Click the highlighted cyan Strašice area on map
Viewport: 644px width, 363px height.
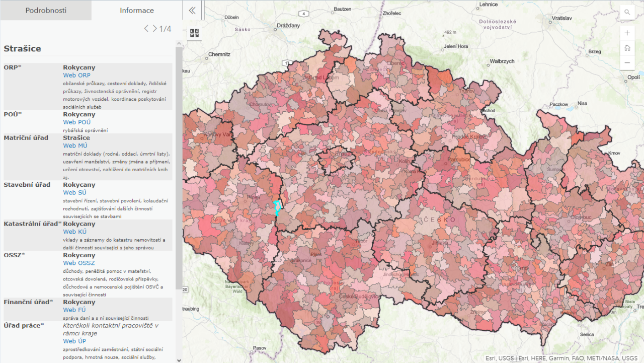tap(276, 207)
